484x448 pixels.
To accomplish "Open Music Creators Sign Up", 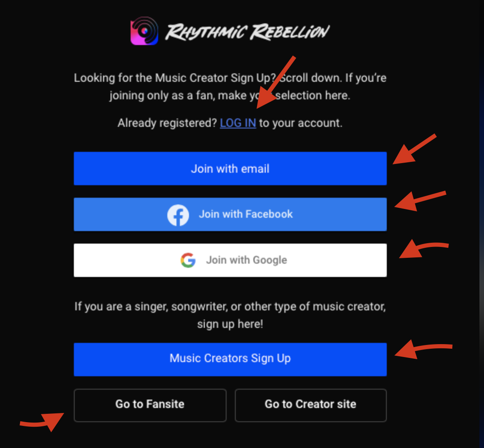I will pos(230,360).
